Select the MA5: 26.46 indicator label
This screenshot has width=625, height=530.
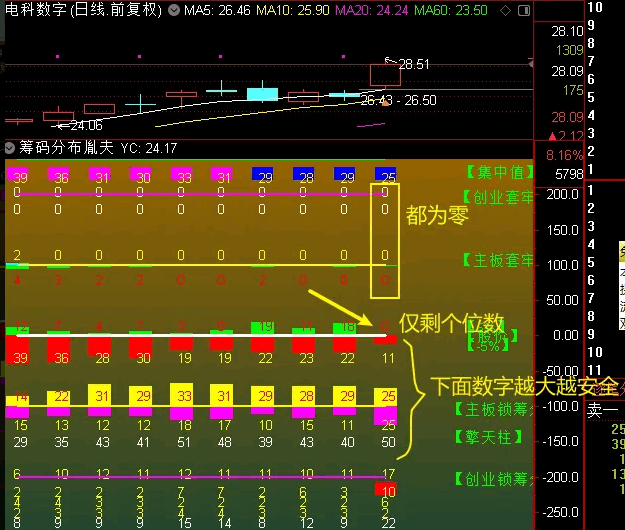(217, 10)
